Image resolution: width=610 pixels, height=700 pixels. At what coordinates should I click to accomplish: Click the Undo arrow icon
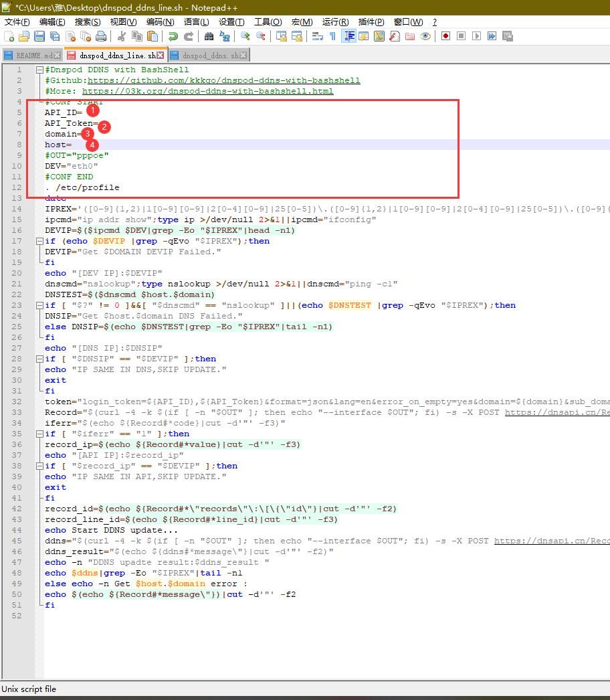173,36
